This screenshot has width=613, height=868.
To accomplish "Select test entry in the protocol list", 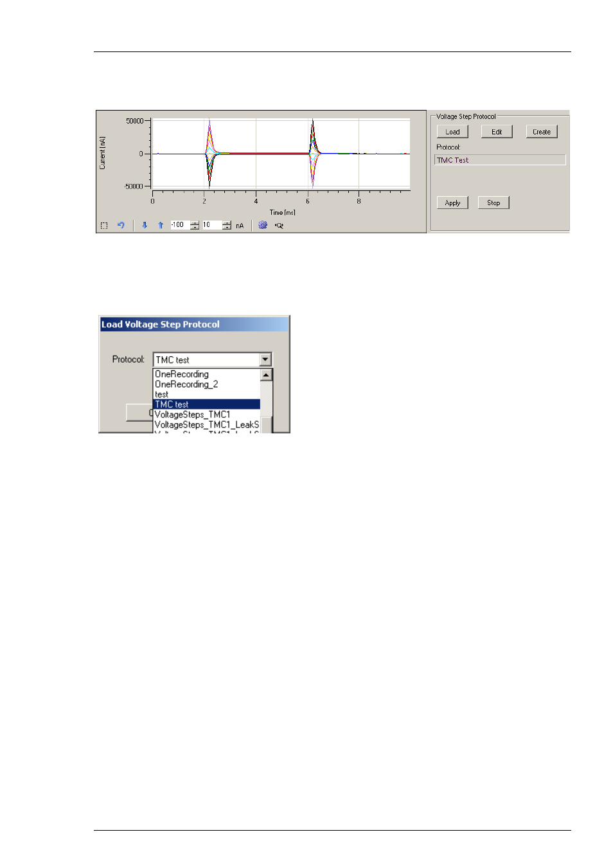I will (x=206, y=395).
